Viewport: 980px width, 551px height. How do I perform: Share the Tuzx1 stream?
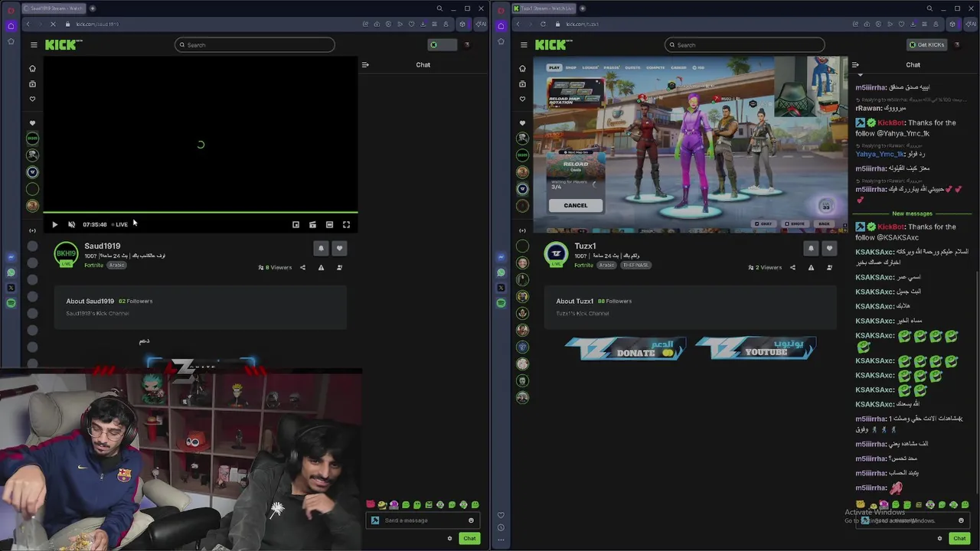792,267
